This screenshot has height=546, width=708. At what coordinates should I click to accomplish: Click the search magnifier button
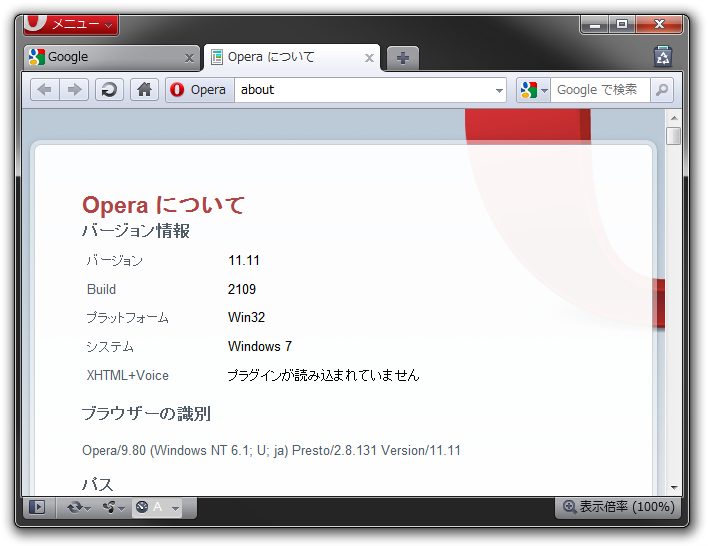pyautogui.click(x=661, y=90)
